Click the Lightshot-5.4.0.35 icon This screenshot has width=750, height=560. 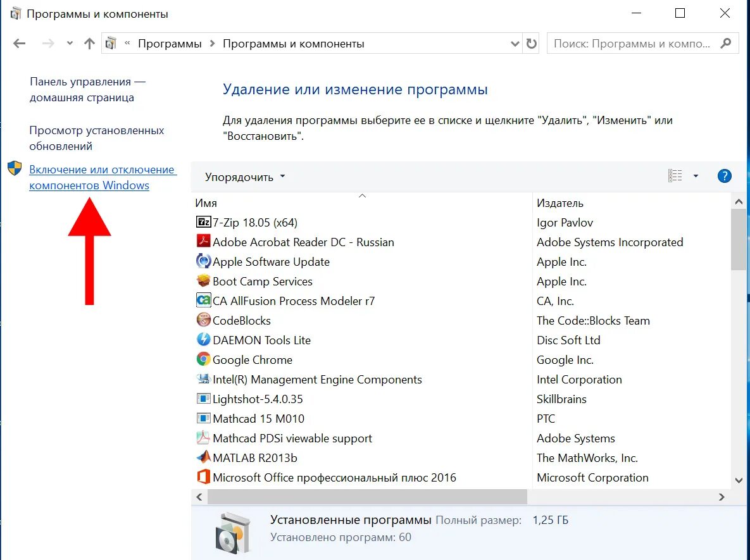pos(203,399)
